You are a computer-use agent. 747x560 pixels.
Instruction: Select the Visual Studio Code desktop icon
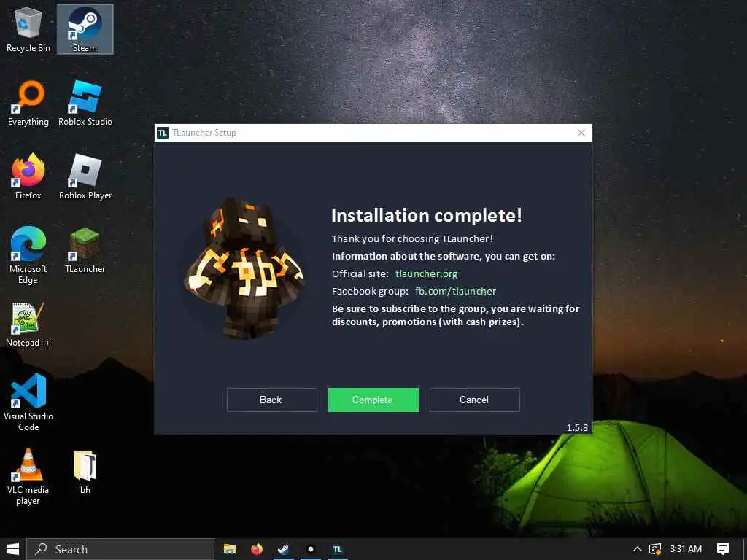point(28,402)
